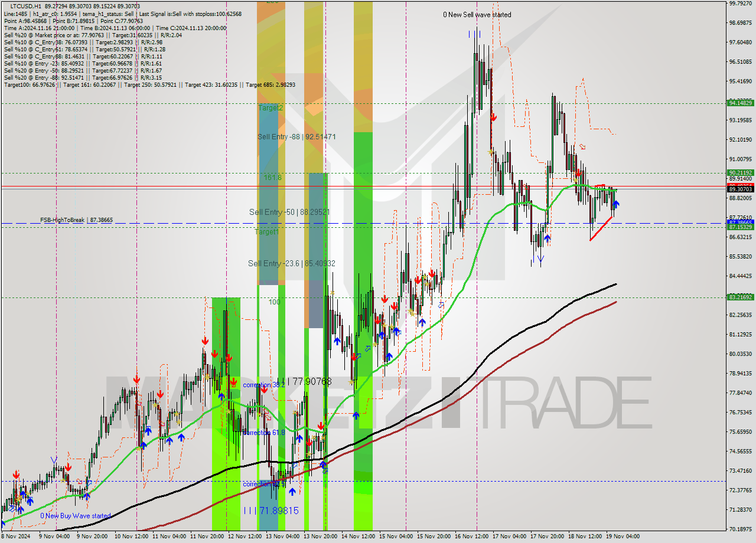Click the 86.63215 price axis value
756x543 pixels.
(x=740, y=237)
